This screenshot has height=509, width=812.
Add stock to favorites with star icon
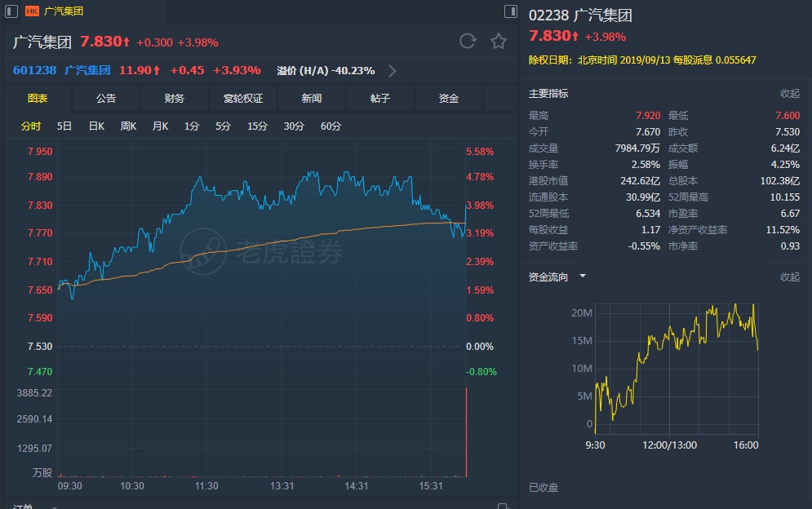coord(498,41)
